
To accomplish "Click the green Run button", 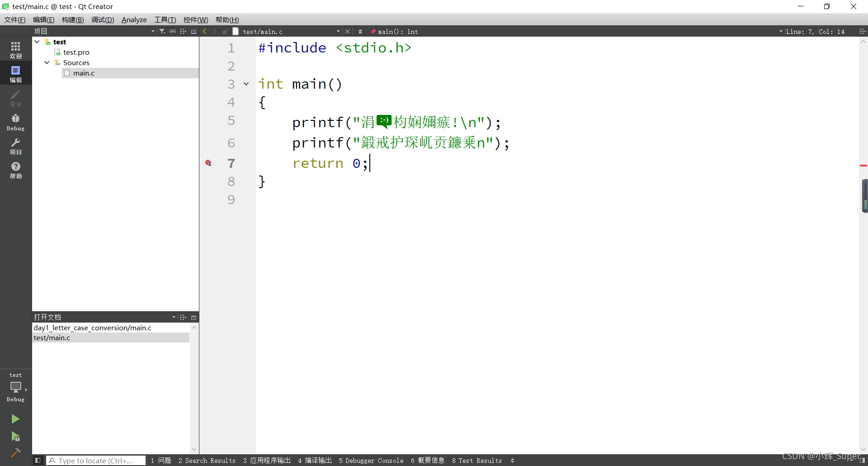I will pyautogui.click(x=15, y=419).
